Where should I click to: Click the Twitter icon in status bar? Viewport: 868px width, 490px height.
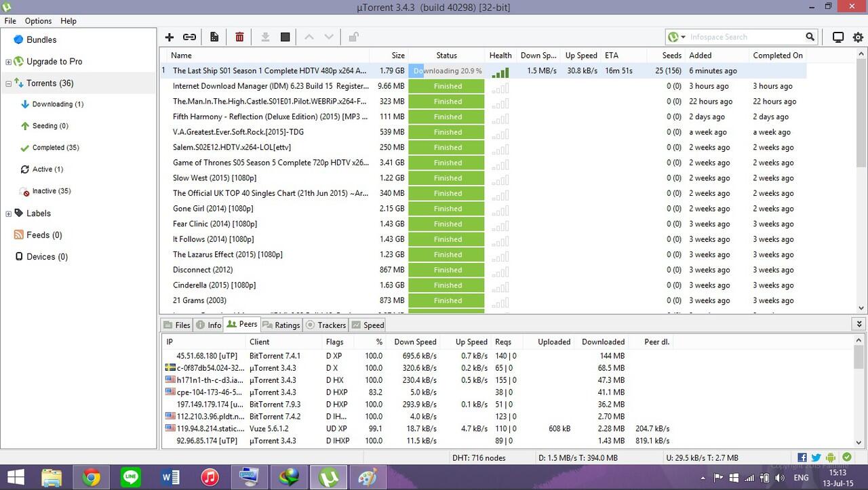(816, 458)
